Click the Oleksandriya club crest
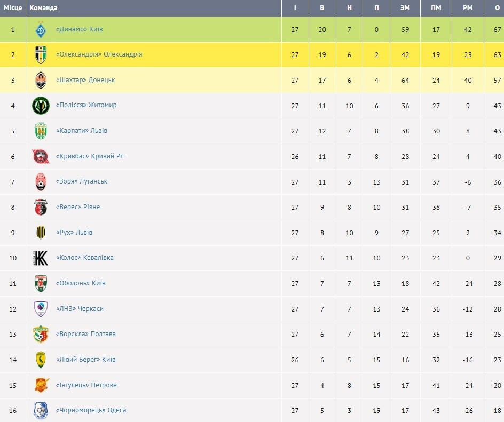Image resolution: width=504 pixels, height=422 pixels. click(41, 54)
